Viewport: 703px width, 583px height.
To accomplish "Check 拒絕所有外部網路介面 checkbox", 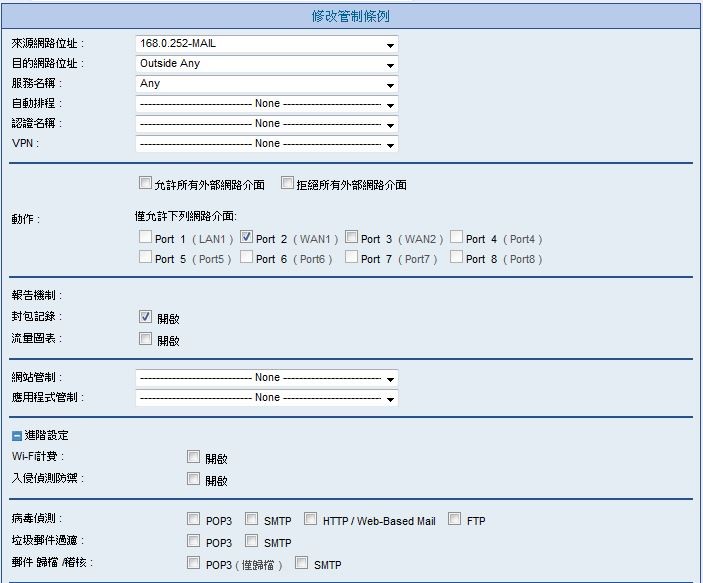I will 287,183.
